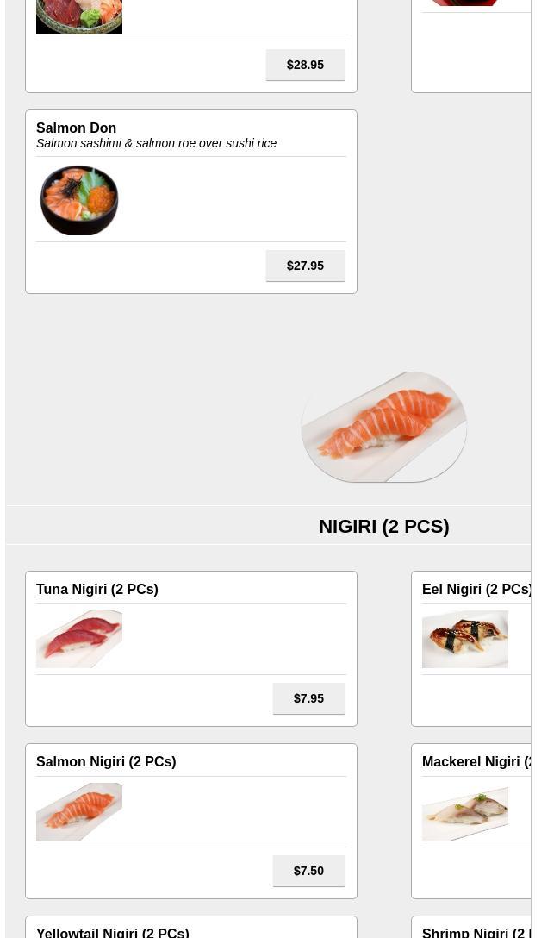Click the Tuna Nigiri photo

(79, 639)
